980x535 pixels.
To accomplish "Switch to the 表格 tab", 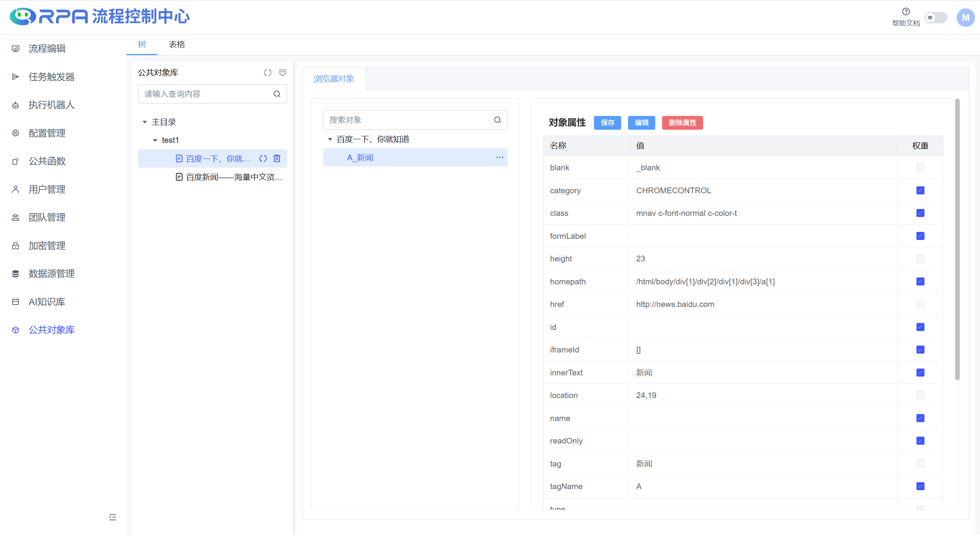I will [x=177, y=44].
